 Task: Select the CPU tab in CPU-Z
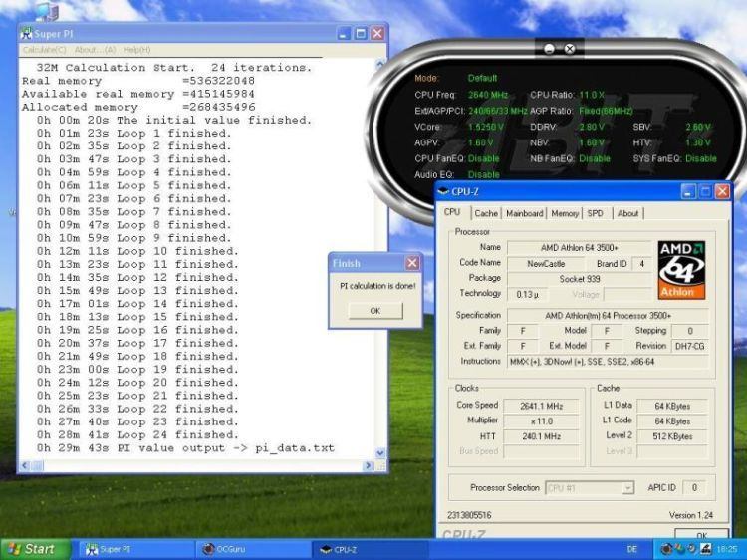(452, 212)
